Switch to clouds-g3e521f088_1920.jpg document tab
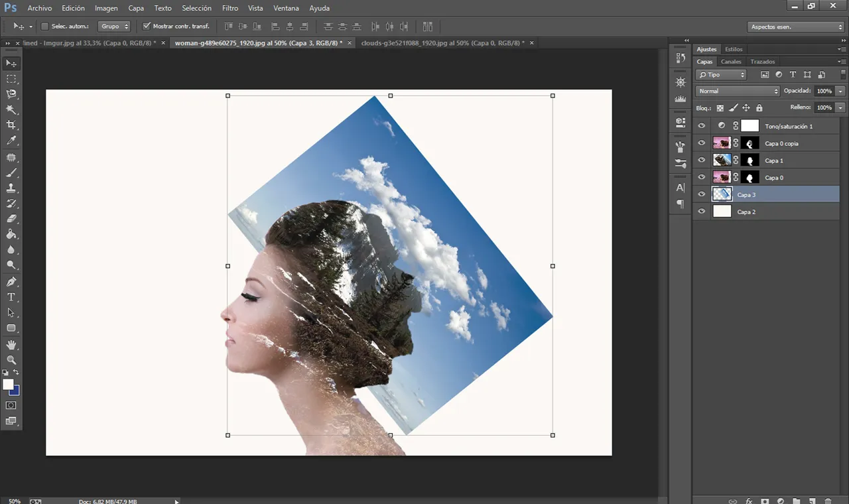 click(442, 42)
